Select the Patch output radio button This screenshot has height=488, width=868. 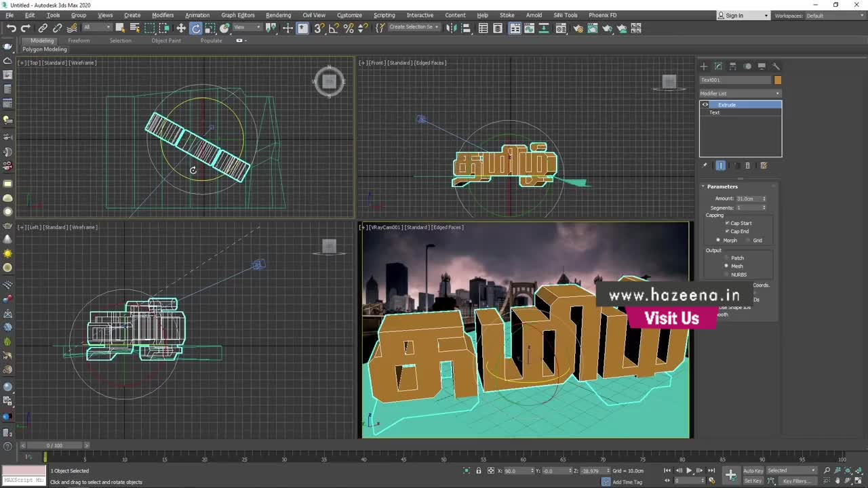(727, 258)
